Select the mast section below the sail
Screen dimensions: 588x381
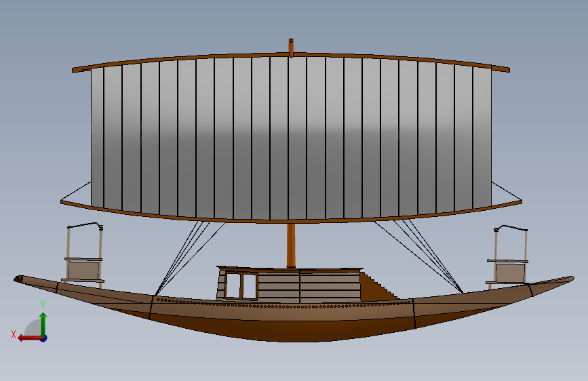point(291,245)
